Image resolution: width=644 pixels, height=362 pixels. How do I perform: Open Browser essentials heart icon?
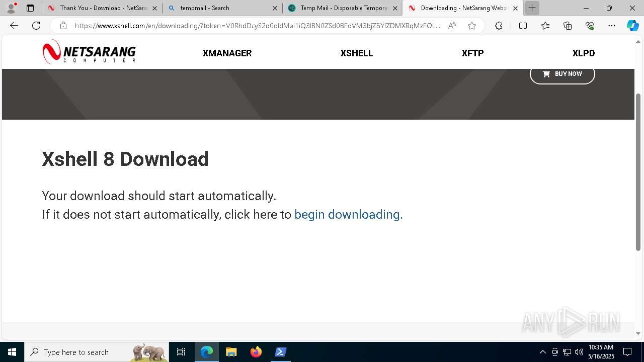590,26
